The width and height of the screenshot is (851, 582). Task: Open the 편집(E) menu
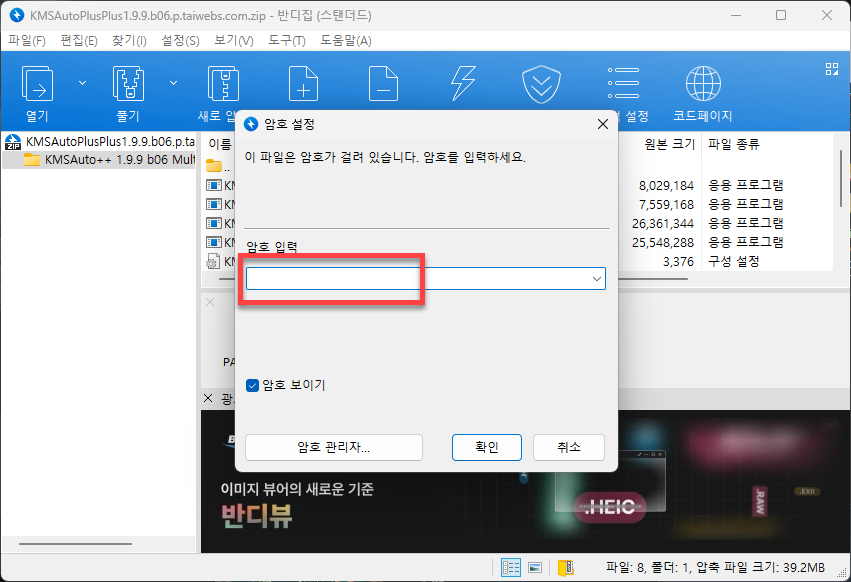tap(79, 41)
